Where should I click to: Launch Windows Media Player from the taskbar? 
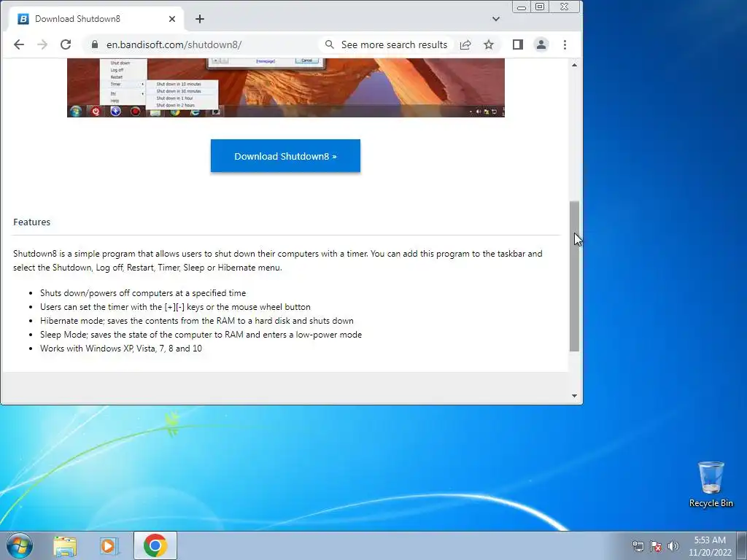(x=109, y=545)
